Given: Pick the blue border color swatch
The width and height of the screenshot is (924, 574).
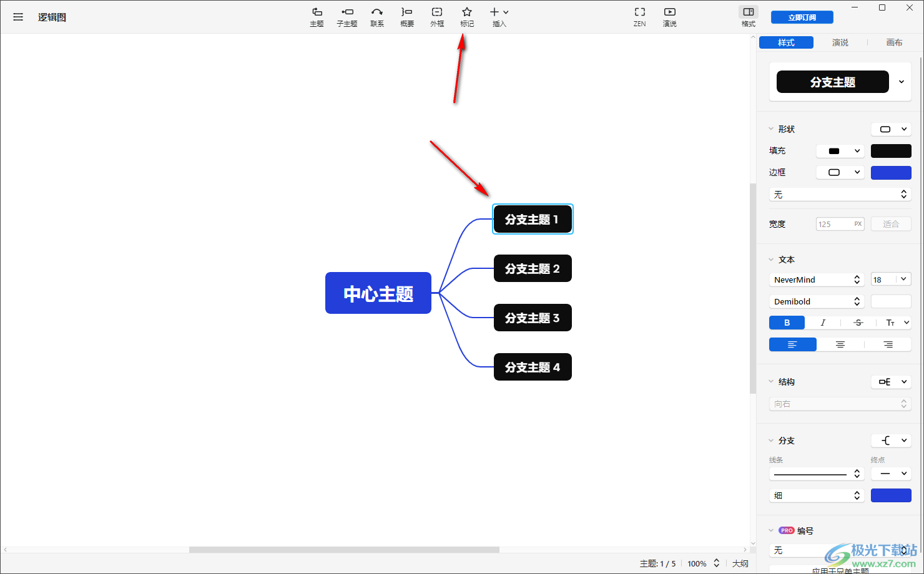Looking at the screenshot, I should click(891, 172).
